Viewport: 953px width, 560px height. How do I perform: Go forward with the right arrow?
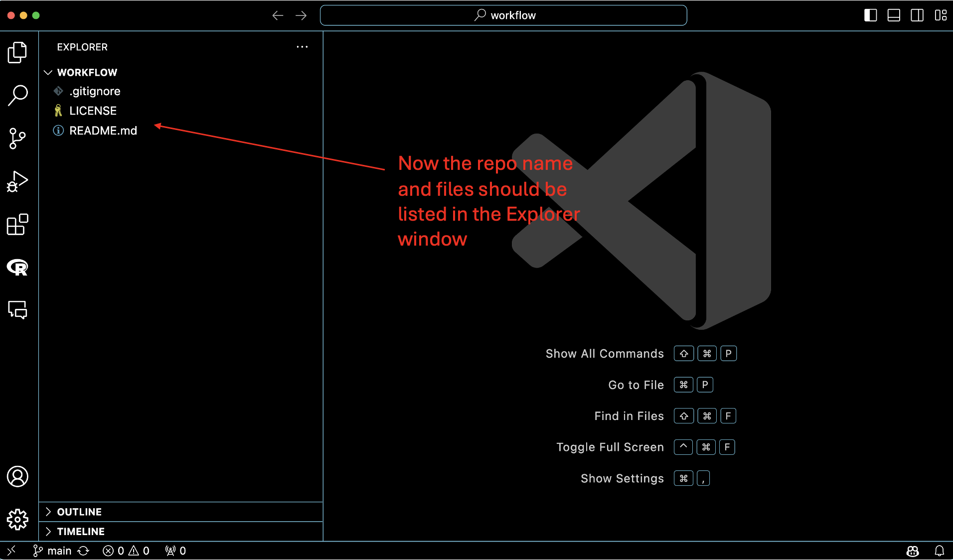[301, 15]
